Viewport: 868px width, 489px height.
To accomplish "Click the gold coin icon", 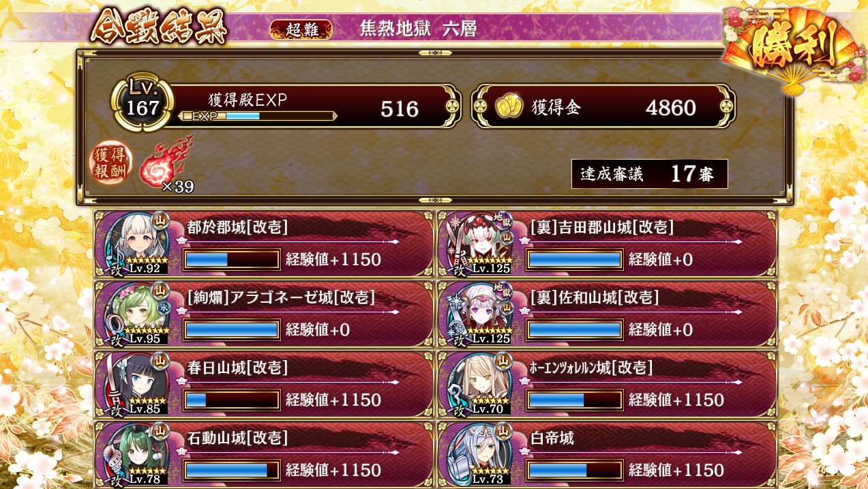I will (x=509, y=106).
